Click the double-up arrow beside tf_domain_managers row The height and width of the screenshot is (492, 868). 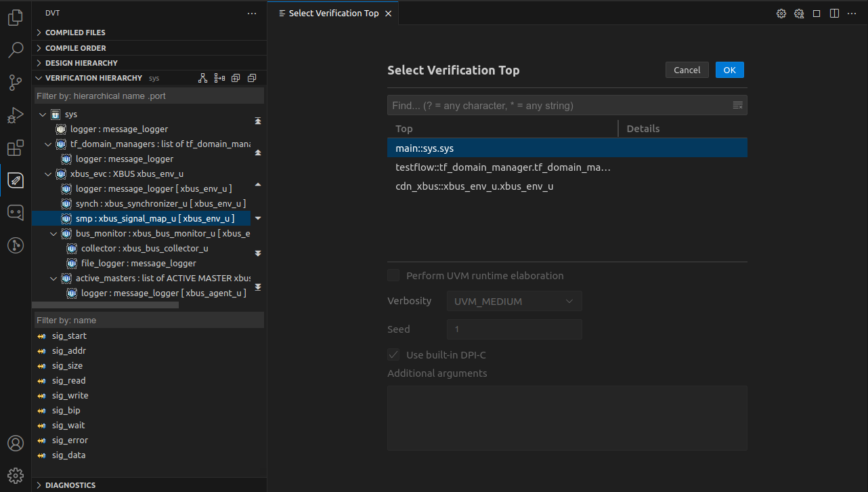(x=257, y=152)
